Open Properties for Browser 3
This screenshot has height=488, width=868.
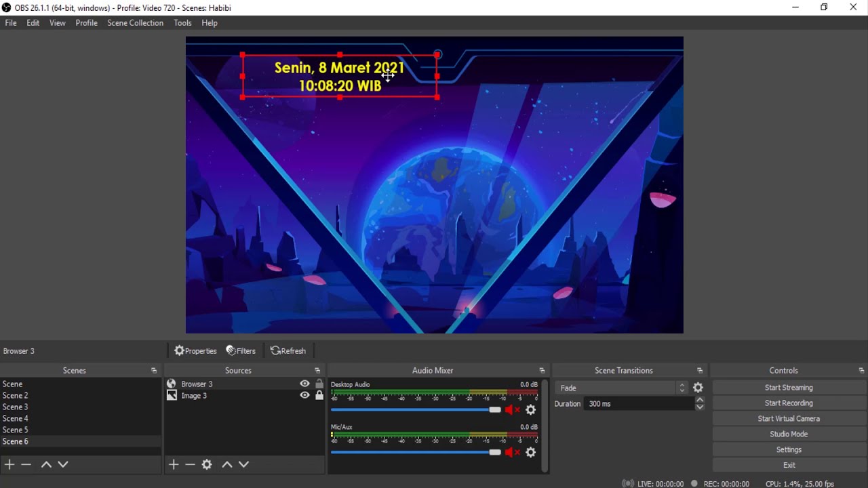point(195,350)
